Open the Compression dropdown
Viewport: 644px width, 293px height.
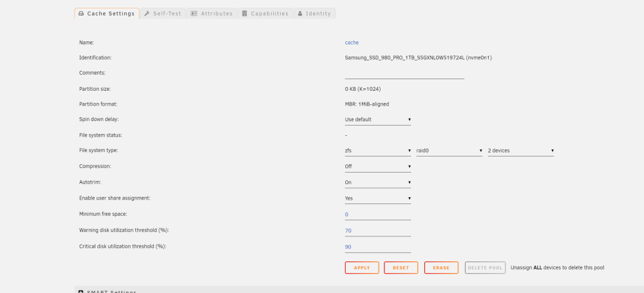coord(378,166)
